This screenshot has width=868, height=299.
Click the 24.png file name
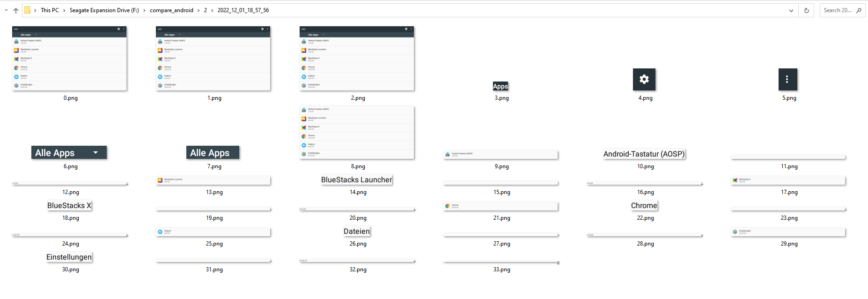71,244
